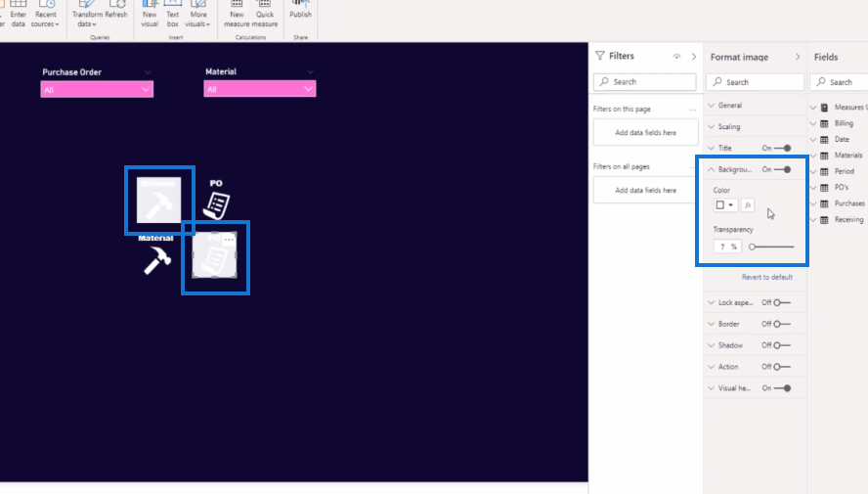Click the fx conditional formatting button
Viewport: 868px width, 494px height.
point(748,204)
